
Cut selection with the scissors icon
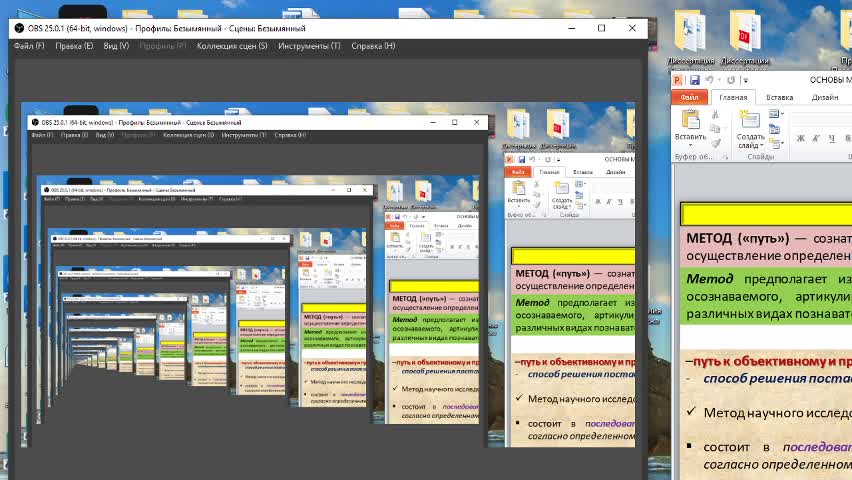[x=715, y=115]
